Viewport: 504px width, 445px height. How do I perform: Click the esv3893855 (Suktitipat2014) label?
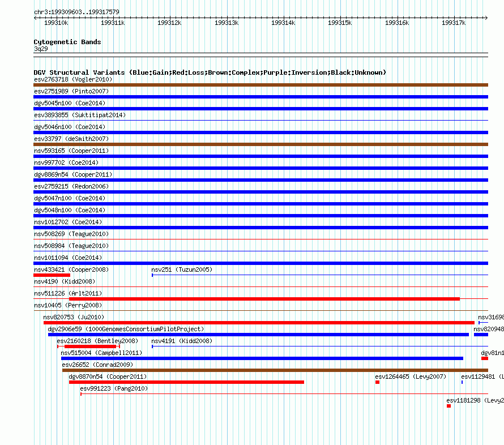pos(80,115)
